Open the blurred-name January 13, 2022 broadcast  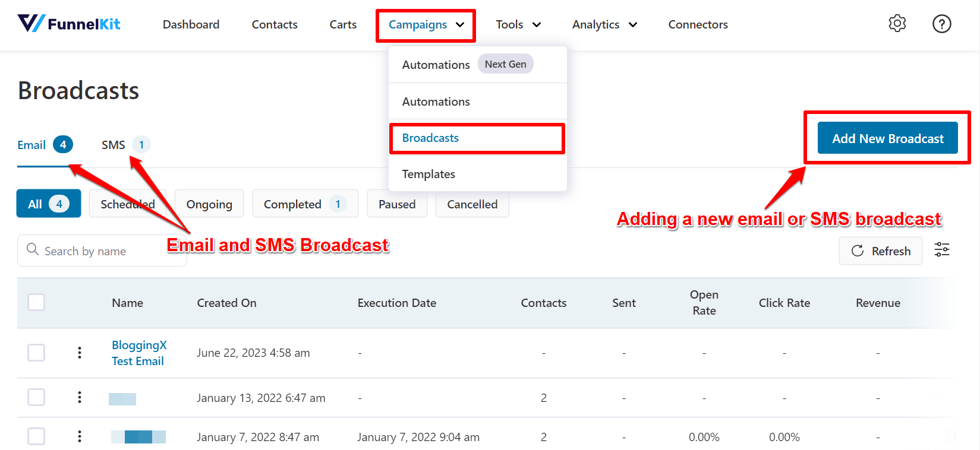pos(122,399)
